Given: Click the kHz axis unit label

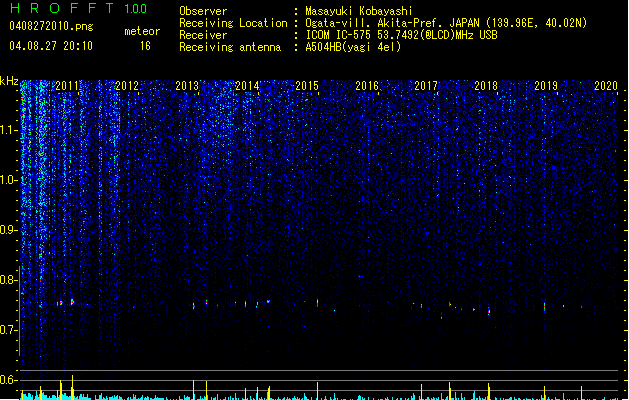Looking at the screenshot, I should tap(9, 81).
